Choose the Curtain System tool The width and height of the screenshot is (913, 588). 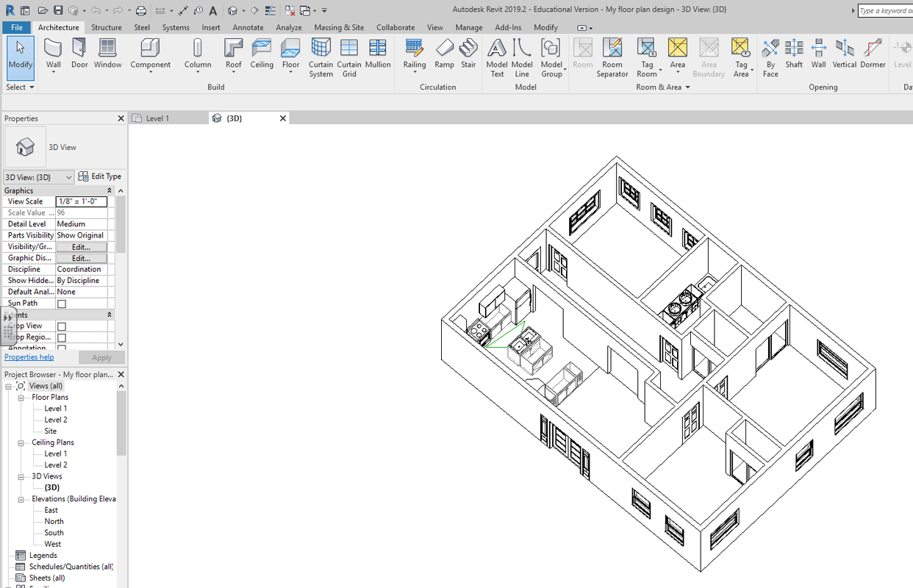click(321, 58)
